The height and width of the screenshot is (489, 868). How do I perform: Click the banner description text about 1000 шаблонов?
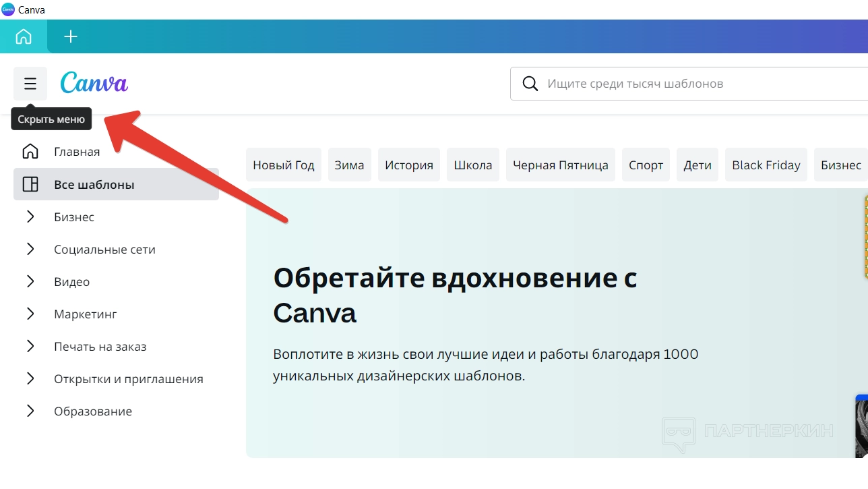pyautogui.click(x=486, y=365)
